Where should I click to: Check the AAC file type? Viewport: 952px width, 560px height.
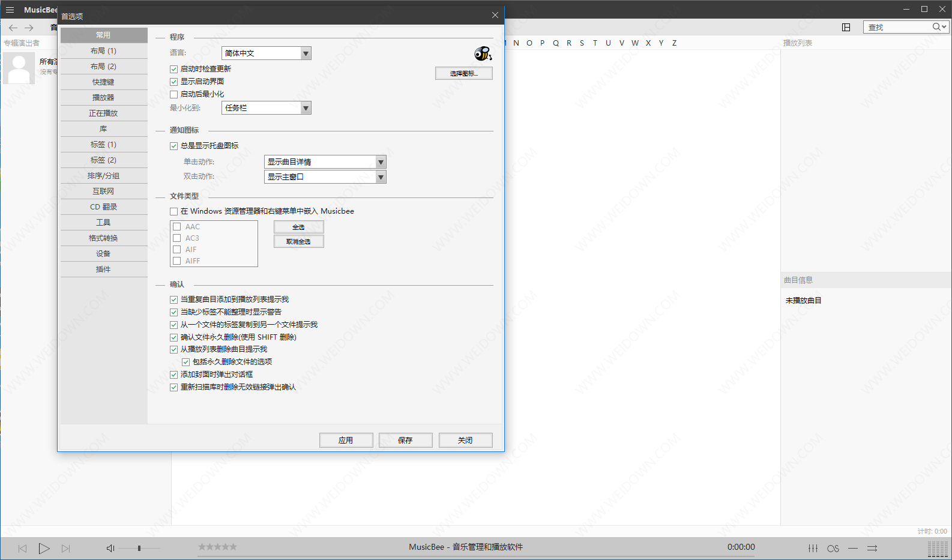coord(177,227)
